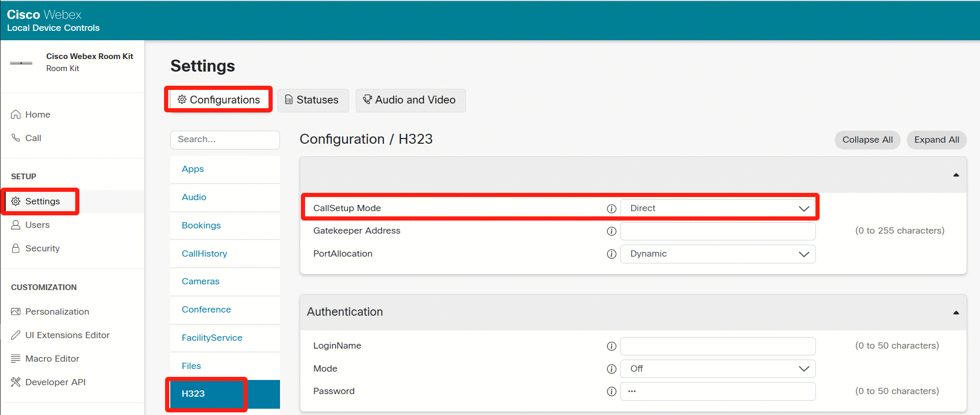Select the FacilityService configuration category
The height and width of the screenshot is (415, 980).
click(225, 338)
